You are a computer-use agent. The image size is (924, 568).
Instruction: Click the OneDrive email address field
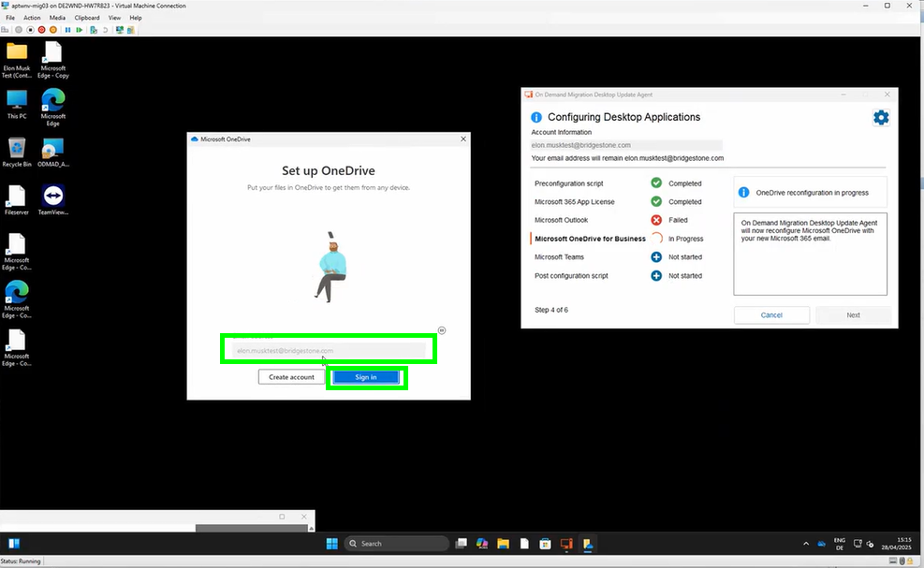click(329, 350)
